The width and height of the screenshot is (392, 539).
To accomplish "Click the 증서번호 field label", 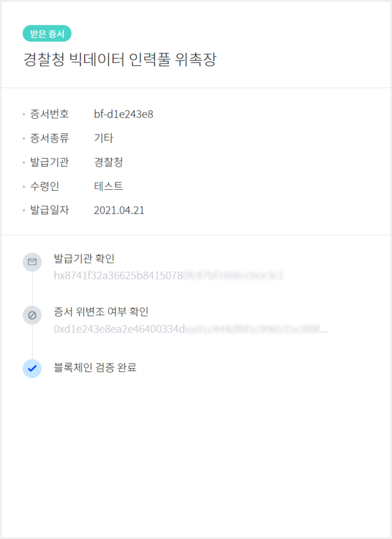I will 49,114.
